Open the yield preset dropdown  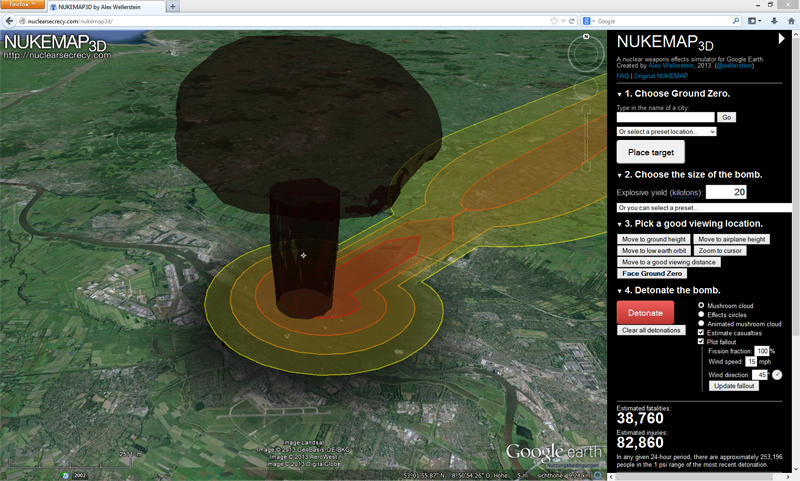tap(704, 208)
